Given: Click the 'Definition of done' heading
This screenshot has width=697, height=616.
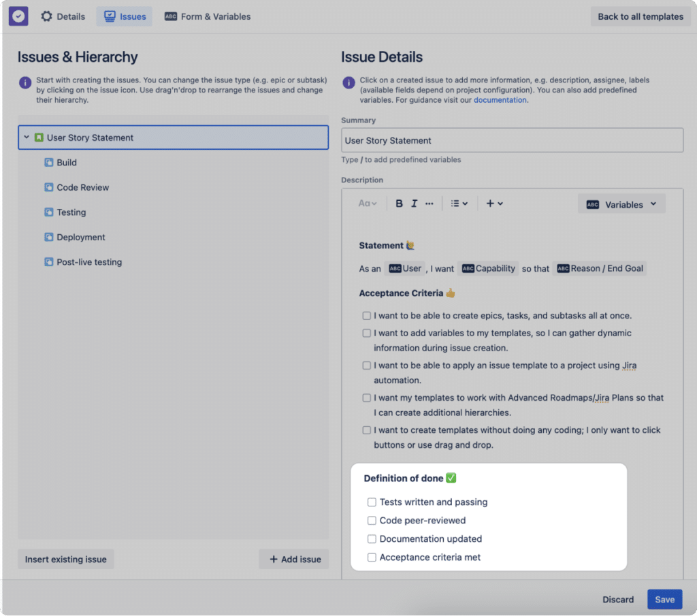Looking at the screenshot, I should (x=403, y=479).
